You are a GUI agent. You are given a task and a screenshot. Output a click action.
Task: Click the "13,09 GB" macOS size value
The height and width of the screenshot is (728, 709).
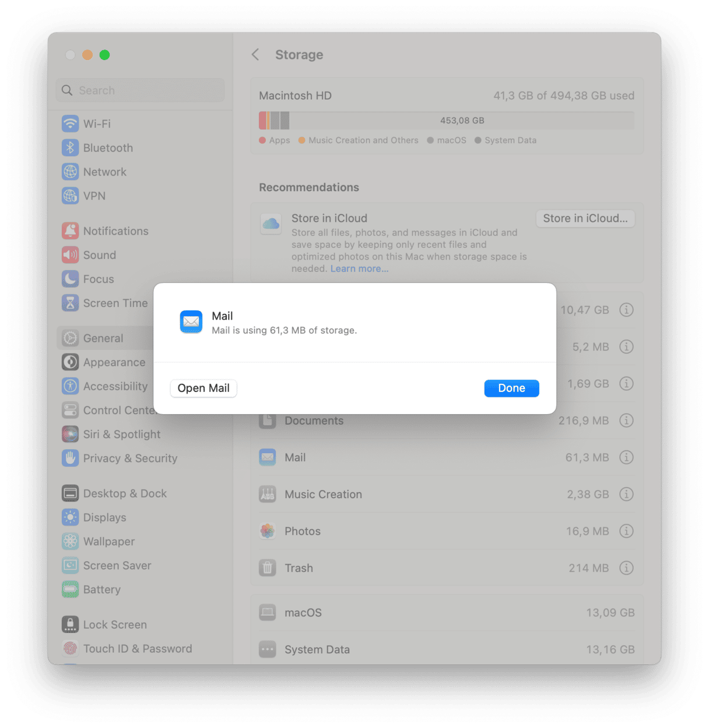610,612
